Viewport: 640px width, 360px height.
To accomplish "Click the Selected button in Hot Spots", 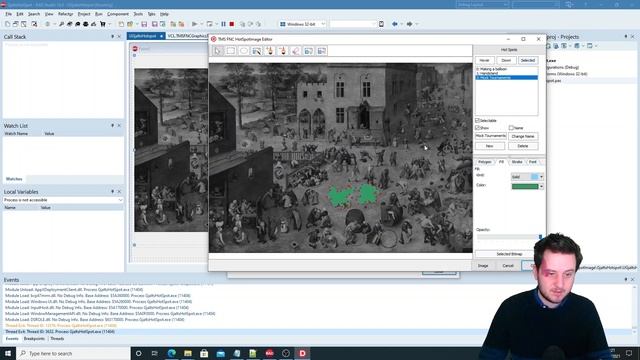I will click(528, 60).
